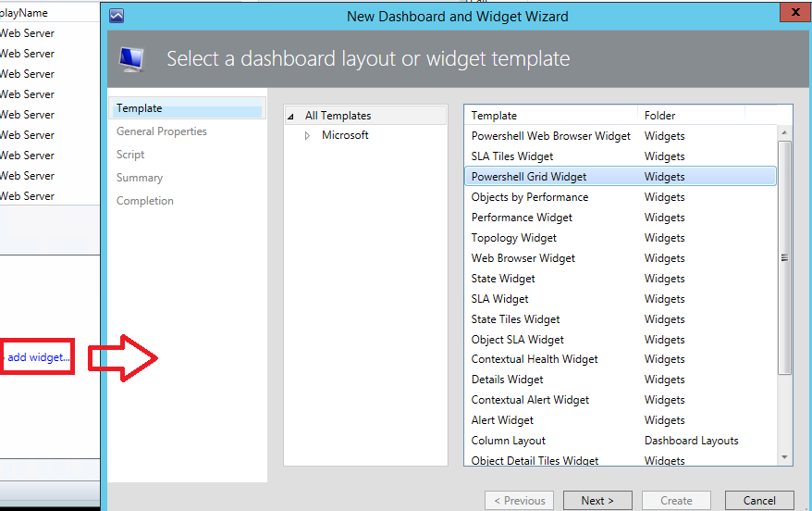812x511 pixels.
Task: Select Contextual Health Widget template
Action: (621, 359)
